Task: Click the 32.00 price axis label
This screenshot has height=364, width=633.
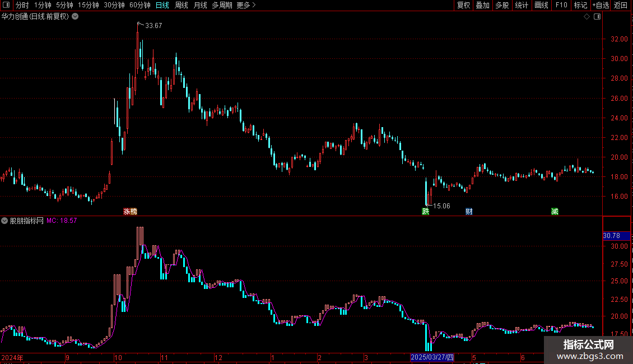Action: [619, 39]
